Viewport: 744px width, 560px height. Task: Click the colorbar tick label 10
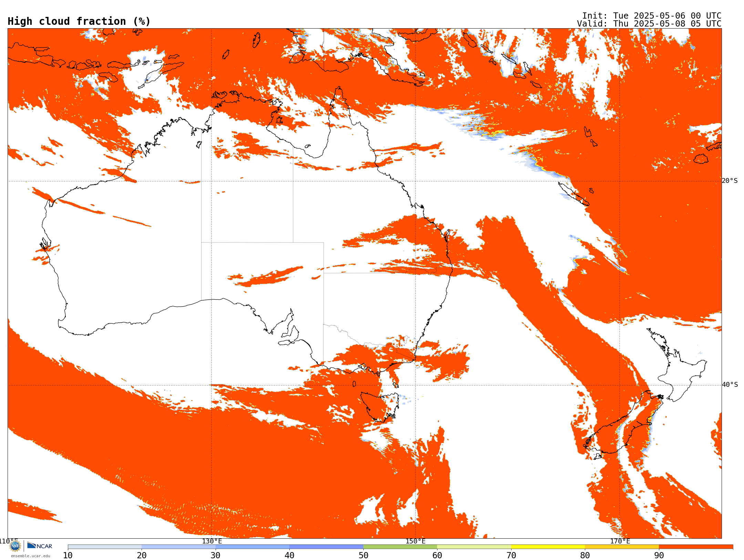68,556
